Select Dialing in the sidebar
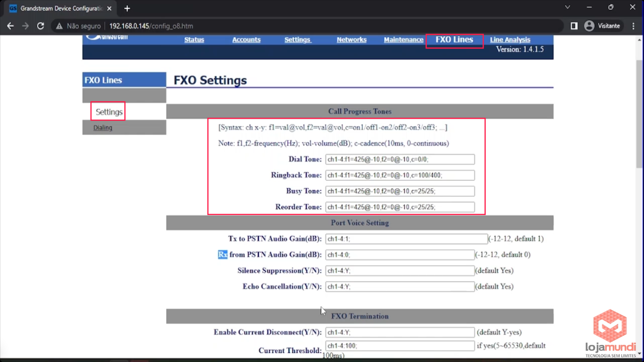Image resolution: width=644 pixels, height=362 pixels. (103, 128)
